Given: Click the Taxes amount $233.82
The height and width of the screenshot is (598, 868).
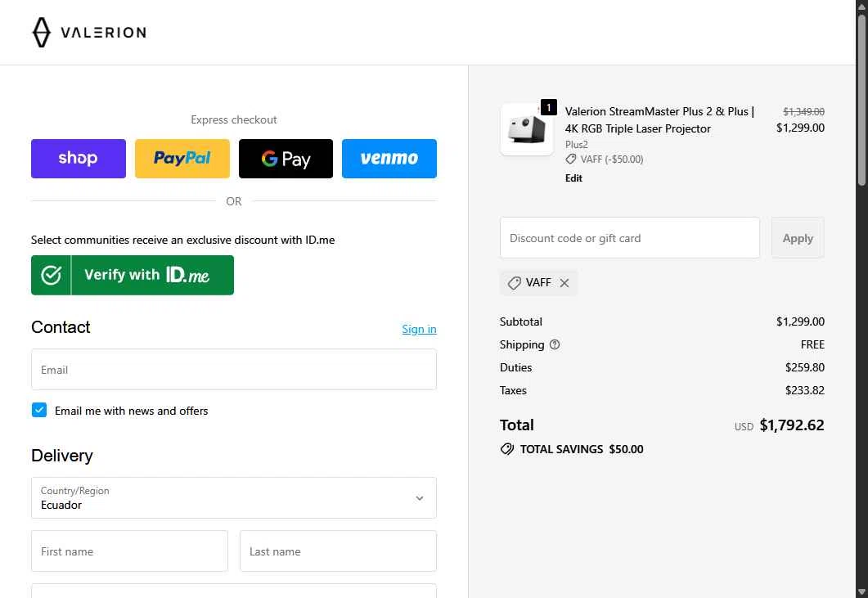Looking at the screenshot, I should click(805, 390).
